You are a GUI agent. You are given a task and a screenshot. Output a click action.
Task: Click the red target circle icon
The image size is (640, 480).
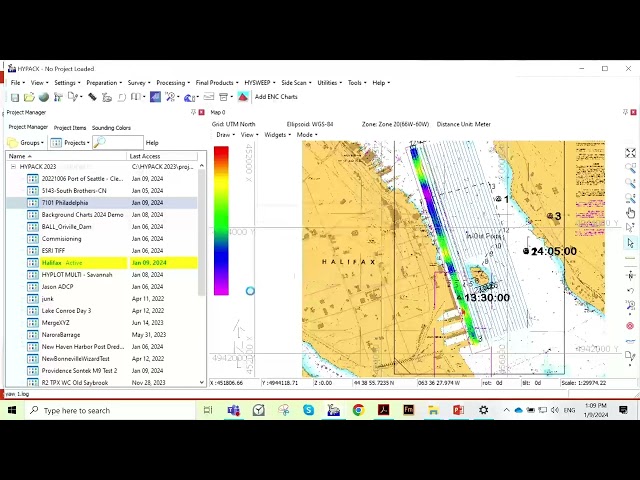[631, 326]
